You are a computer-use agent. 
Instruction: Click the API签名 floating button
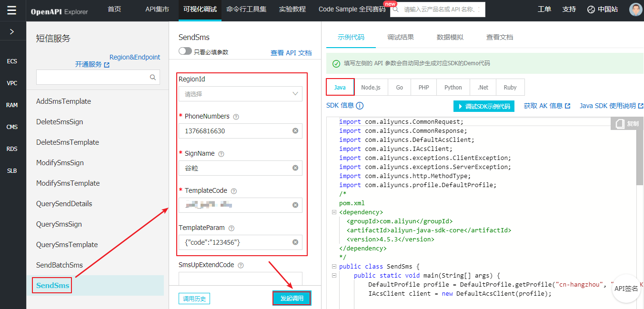(626, 289)
